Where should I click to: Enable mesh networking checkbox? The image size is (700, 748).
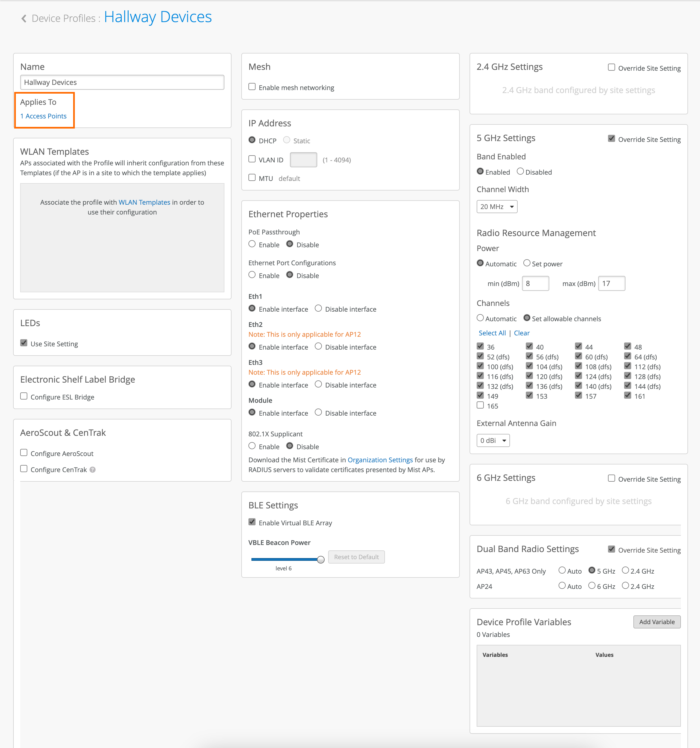tap(252, 87)
